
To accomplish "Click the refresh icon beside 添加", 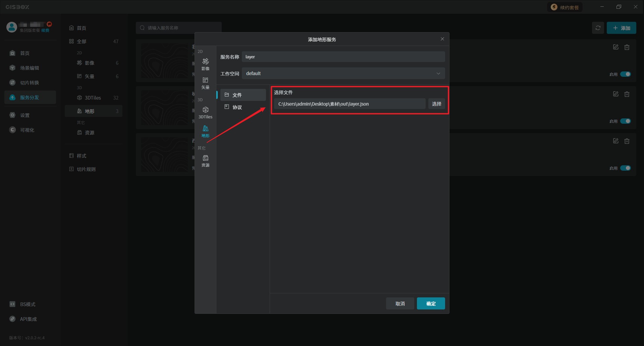I will [598, 28].
